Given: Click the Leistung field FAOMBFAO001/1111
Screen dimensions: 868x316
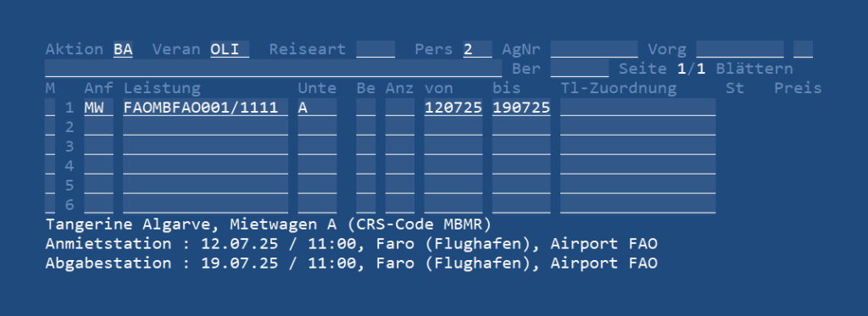Looking at the screenshot, I should [205, 108].
